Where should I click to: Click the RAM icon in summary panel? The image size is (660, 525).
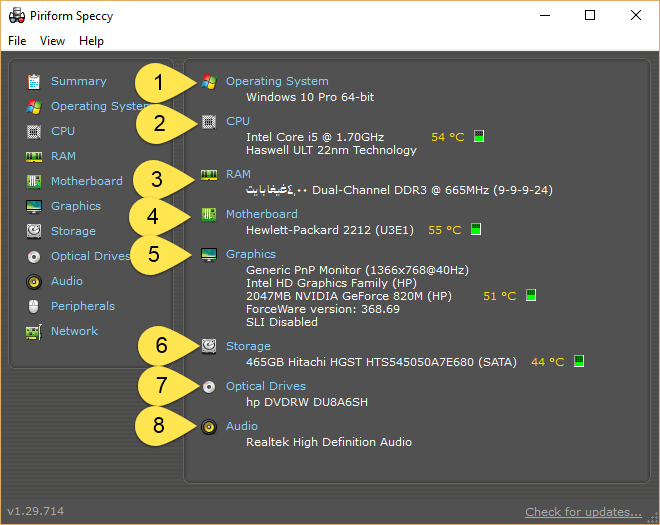point(209,175)
